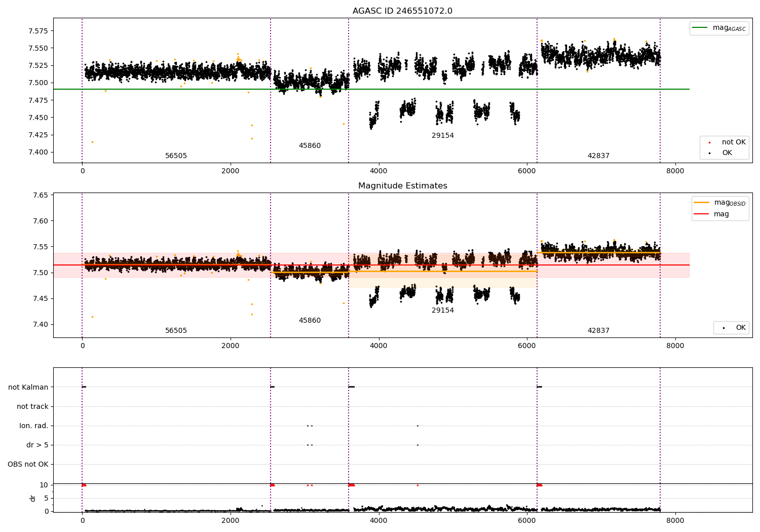760x532 pixels.
Task: Click the 'Ion. rad.' row label
Action: tap(34, 426)
